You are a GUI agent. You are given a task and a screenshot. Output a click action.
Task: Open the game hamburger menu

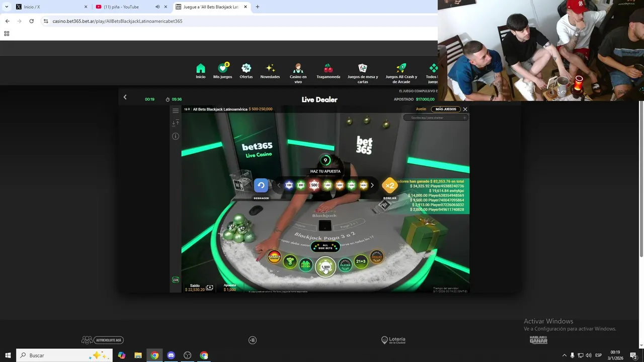[176, 111]
